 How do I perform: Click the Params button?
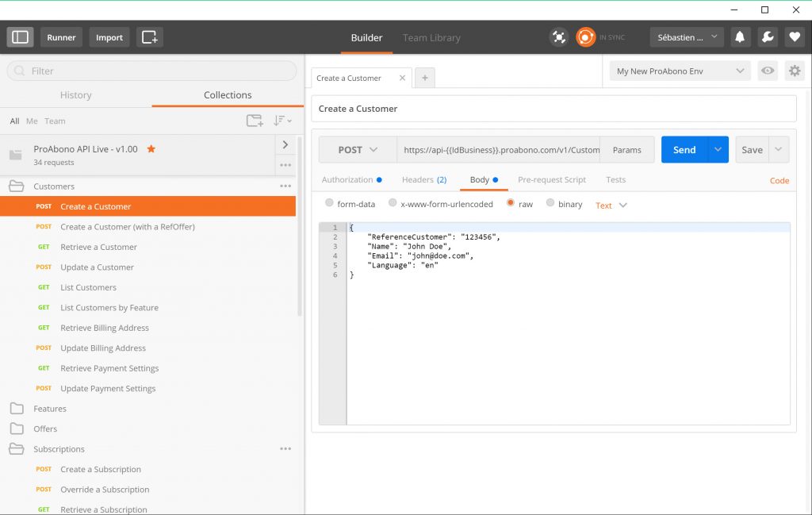coord(626,150)
